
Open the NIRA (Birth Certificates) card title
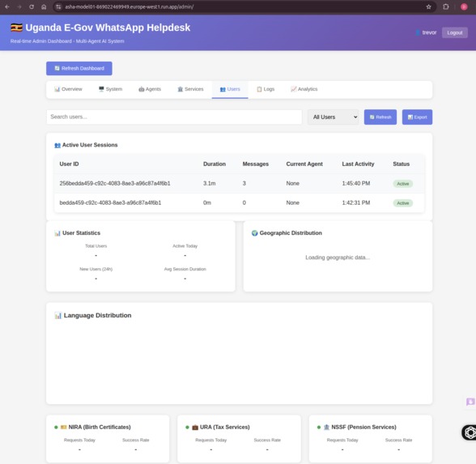(x=100, y=428)
